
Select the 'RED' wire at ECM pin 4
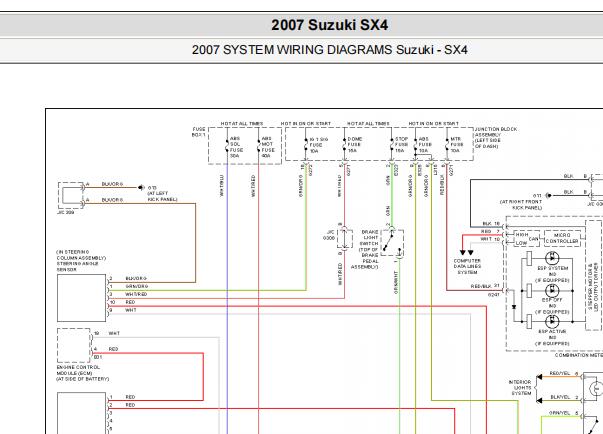(113, 349)
